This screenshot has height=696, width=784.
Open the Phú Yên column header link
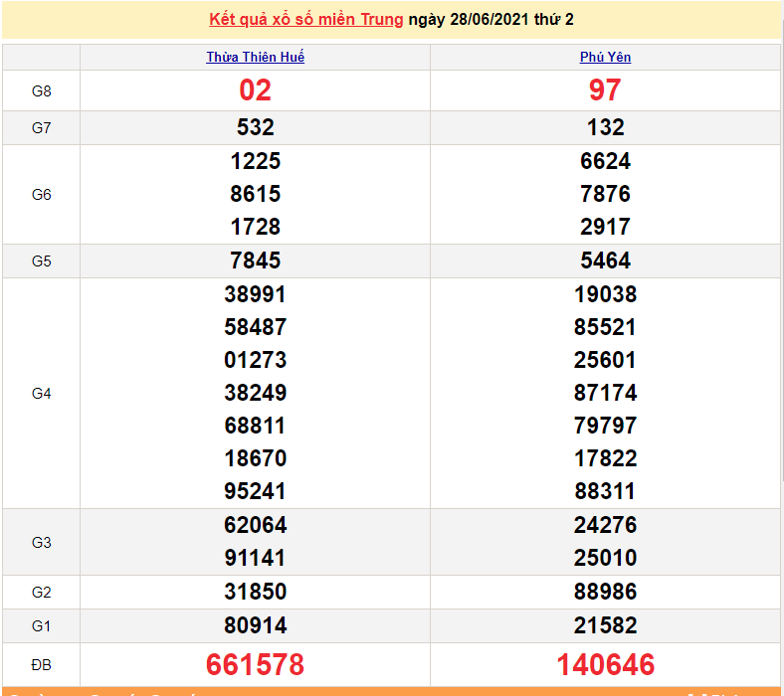tap(605, 58)
